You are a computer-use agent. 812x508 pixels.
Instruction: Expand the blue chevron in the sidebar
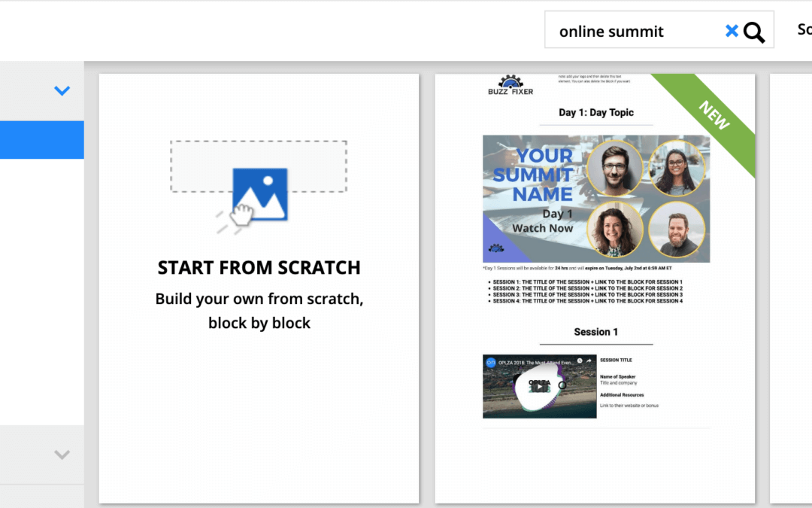coord(62,91)
